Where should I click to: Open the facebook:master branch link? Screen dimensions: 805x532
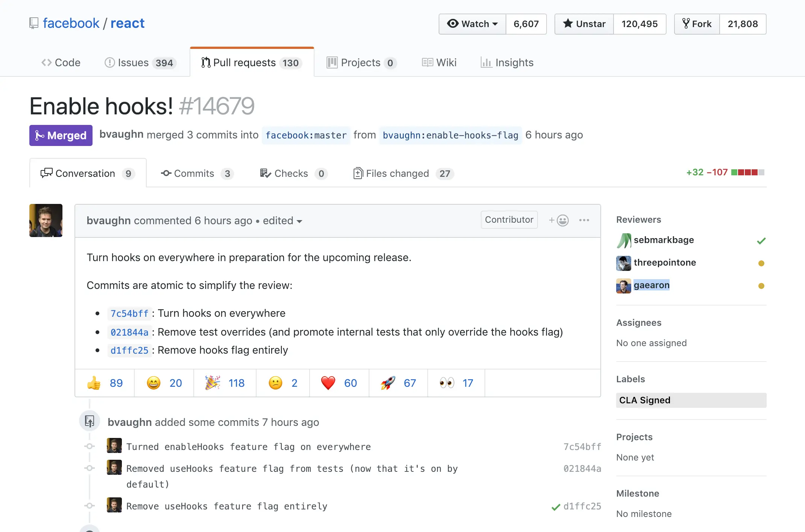pyautogui.click(x=306, y=135)
